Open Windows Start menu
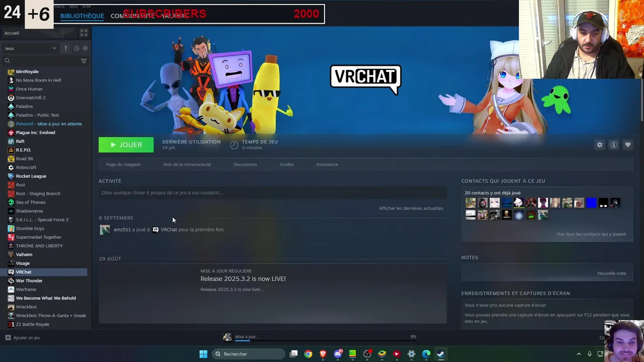This screenshot has width=644, height=362. (203, 354)
